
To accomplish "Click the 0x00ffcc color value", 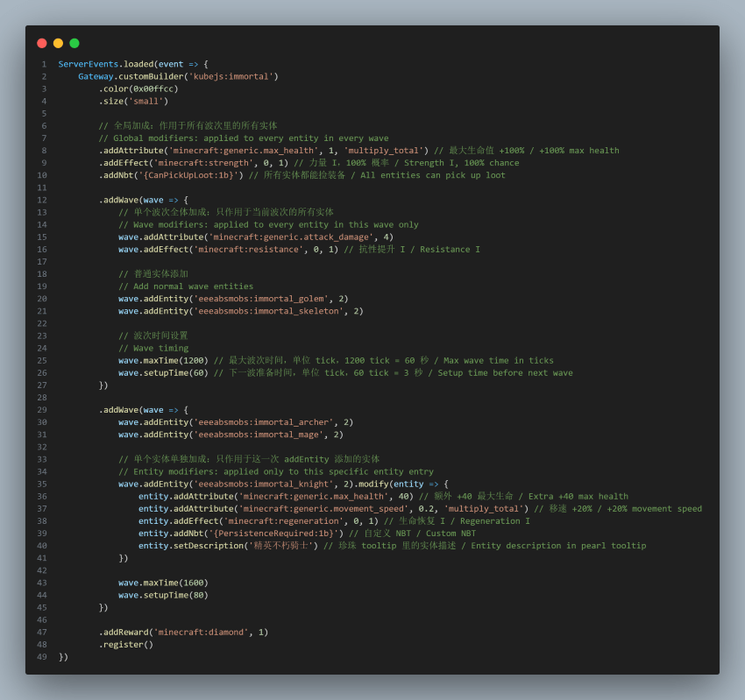I will coord(153,88).
